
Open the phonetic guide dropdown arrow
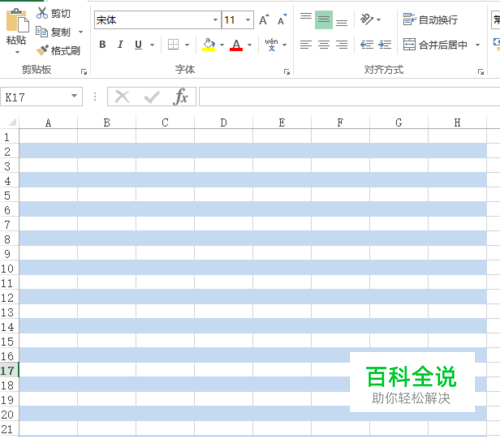(284, 45)
